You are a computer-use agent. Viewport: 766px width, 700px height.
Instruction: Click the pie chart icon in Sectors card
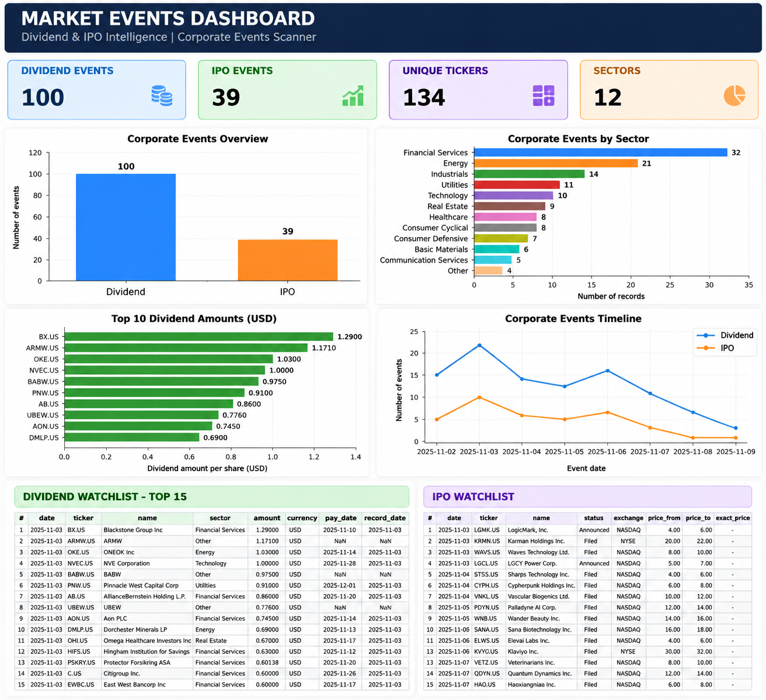click(x=734, y=95)
